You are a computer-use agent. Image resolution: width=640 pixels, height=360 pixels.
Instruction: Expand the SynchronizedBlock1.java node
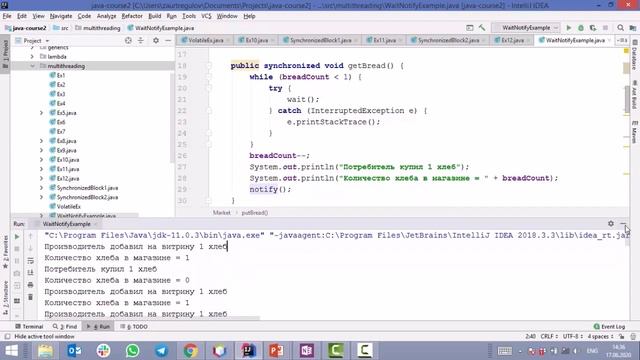pos(42,188)
